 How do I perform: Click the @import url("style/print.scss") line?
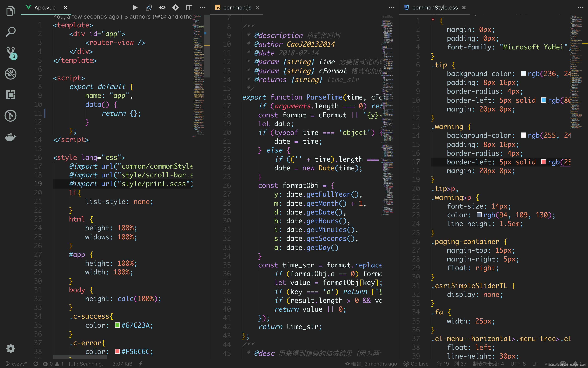coord(131,184)
